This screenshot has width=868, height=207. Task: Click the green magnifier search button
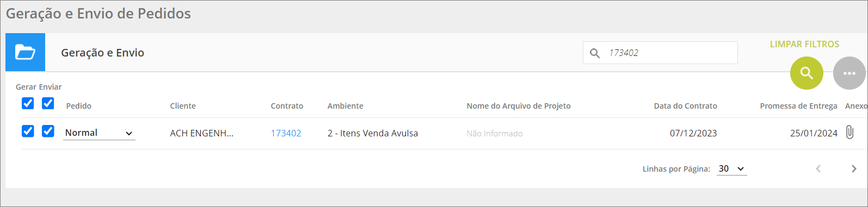(807, 73)
